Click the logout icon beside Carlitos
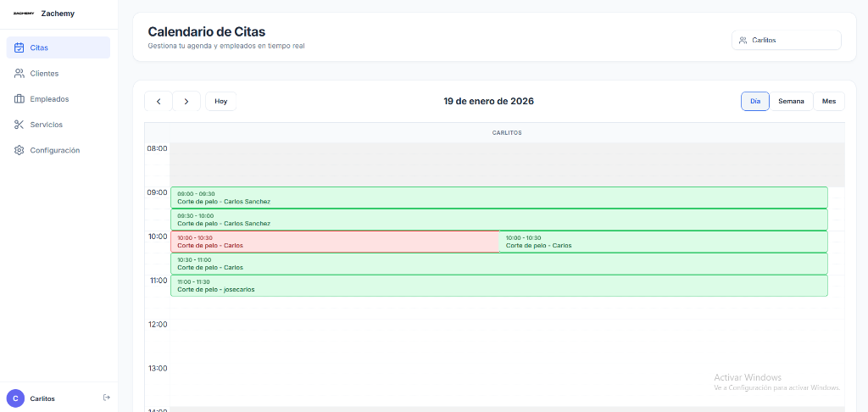 (x=106, y=398)
